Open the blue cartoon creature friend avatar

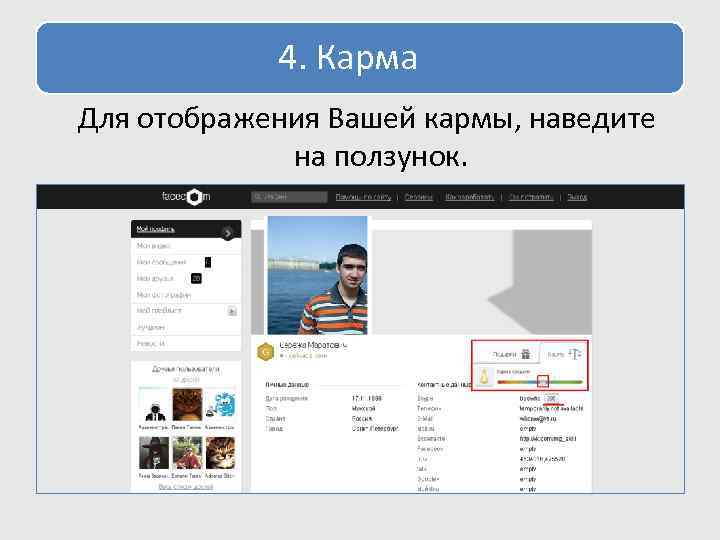(x=220, y=405)
